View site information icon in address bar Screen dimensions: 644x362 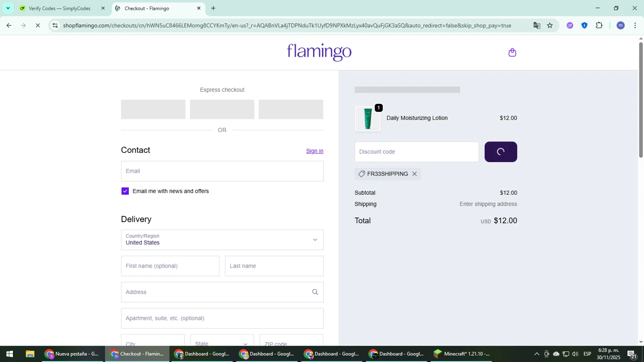(55, 25)
